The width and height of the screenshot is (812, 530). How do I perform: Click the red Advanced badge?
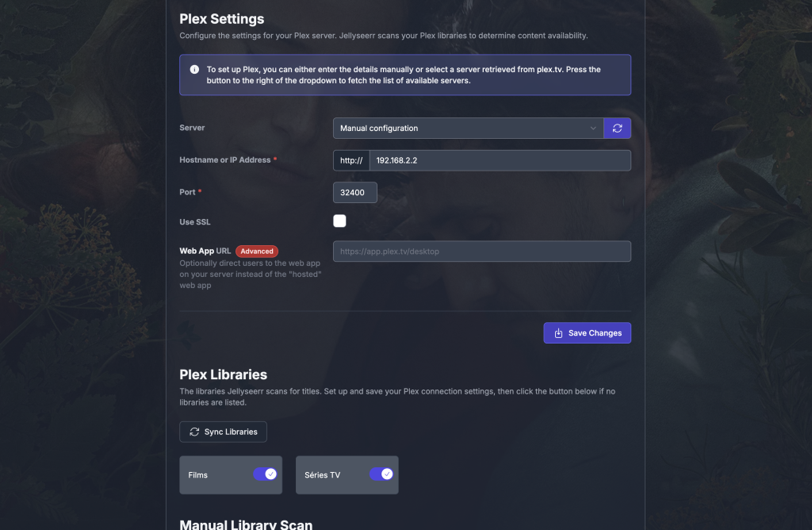pyautogui.click(x=257, y=252)
